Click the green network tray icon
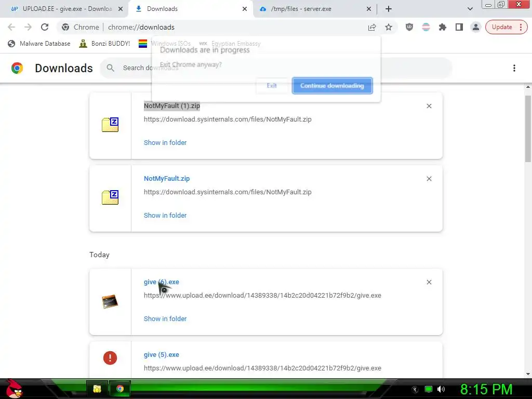Viewport: 532px width, 399px height. (429, 389)
